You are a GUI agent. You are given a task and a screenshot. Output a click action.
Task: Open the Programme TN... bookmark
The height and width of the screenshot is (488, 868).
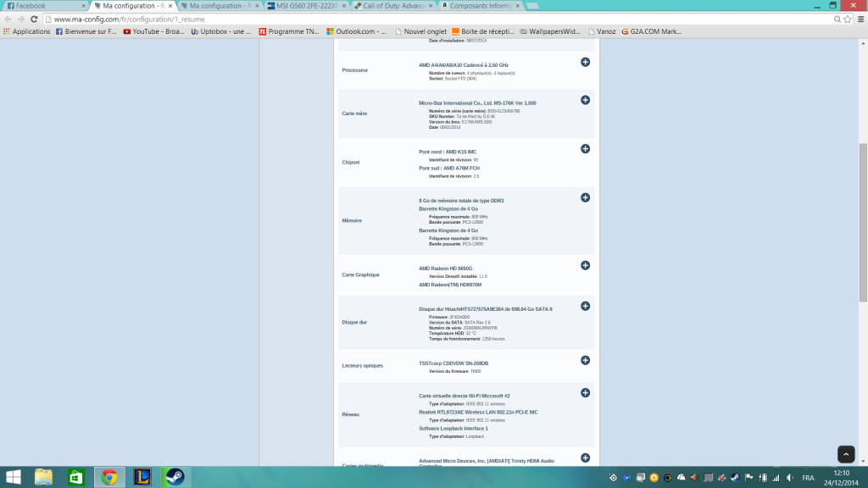[289, 31]
